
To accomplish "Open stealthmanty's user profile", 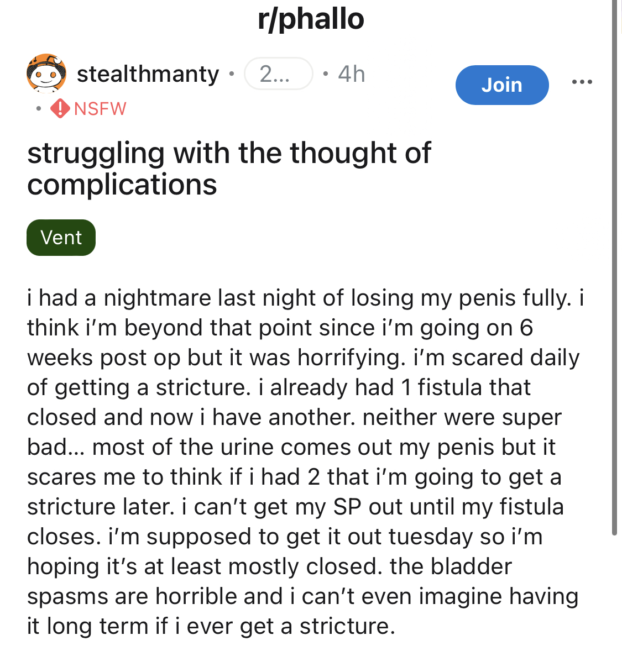I will [x=148, y=73].
